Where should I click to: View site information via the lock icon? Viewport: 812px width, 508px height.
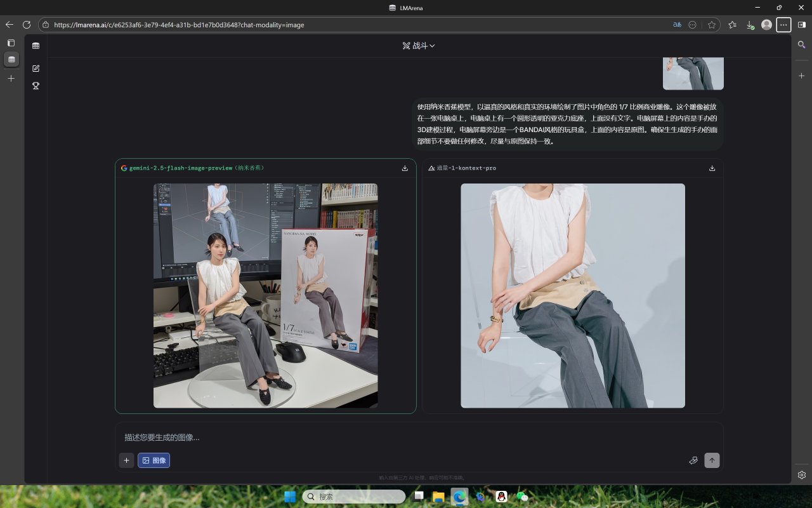pyautogui.click(x=45, y=25)
